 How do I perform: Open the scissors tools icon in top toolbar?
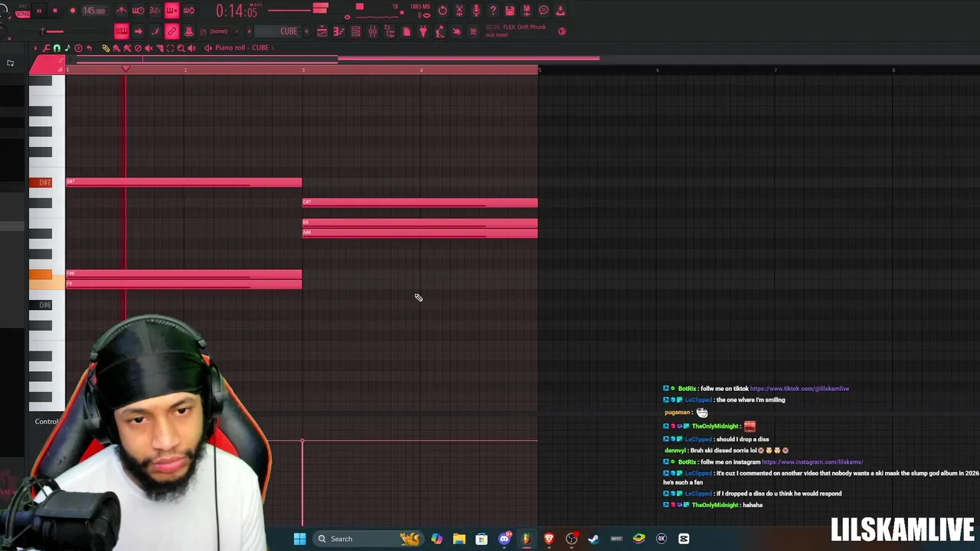[459, 11]
